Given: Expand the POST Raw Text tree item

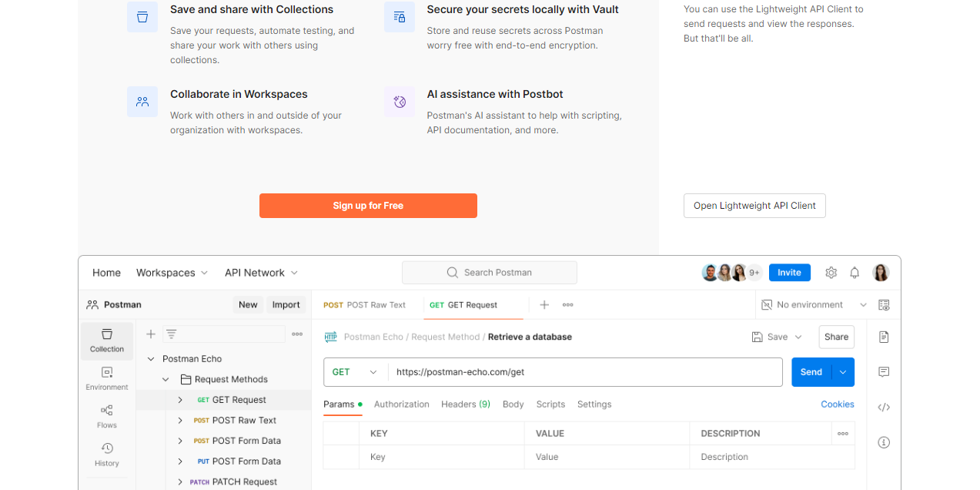Looking at the screenshot, I should [x=180, y=421].
